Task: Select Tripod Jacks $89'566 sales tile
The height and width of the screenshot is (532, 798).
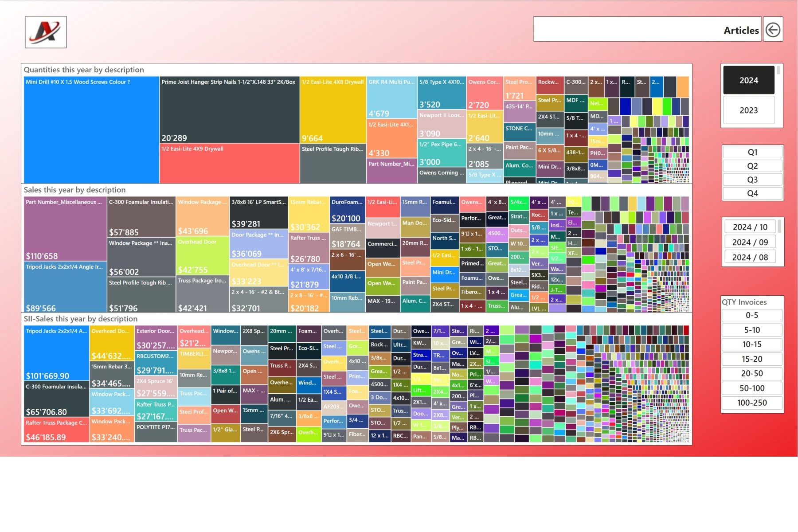Action: point(65,287)
